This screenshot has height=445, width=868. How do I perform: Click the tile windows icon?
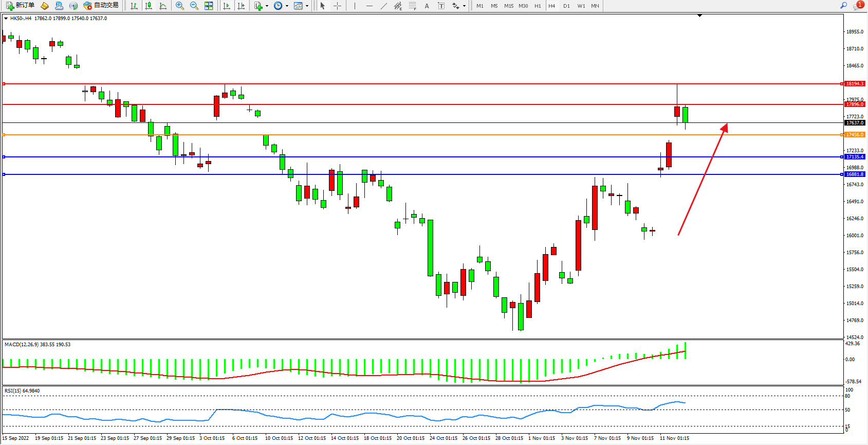209,6
